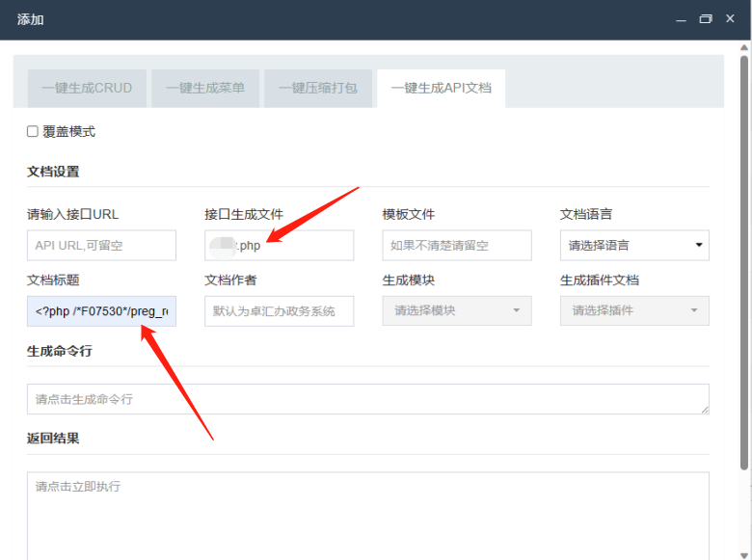Click the 生成插件文档 label
Image resolution: width=752 pixels, height=560 pixels.
600,280
